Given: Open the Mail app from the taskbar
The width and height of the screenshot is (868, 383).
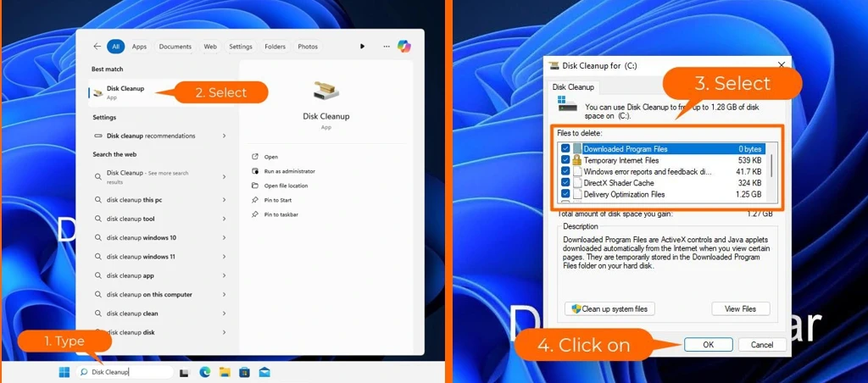Looking at the screenshot, I should [264, 372].
